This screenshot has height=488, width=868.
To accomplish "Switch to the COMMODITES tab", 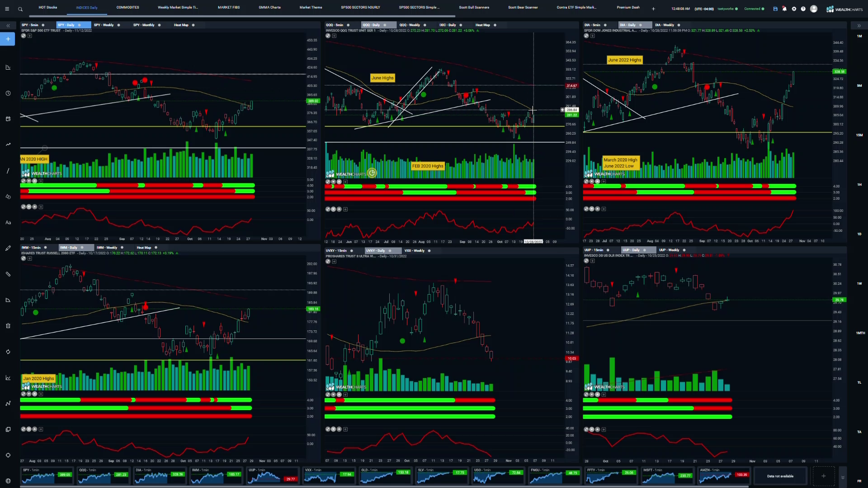I will 127,8.
